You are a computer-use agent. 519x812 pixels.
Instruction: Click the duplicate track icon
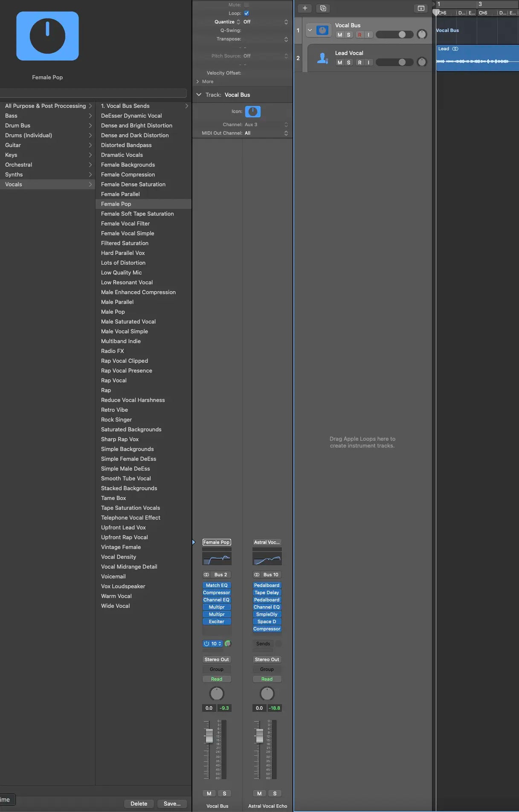[323, 8]
